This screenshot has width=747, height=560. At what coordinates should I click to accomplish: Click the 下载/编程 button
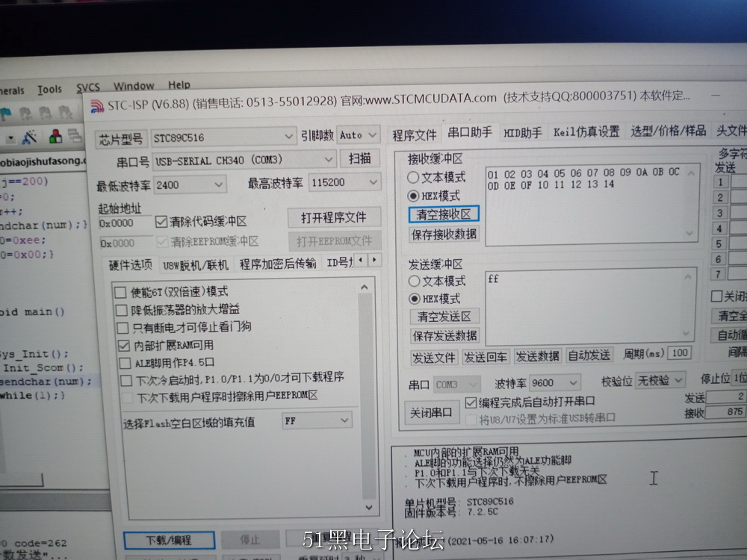point(169,540)
